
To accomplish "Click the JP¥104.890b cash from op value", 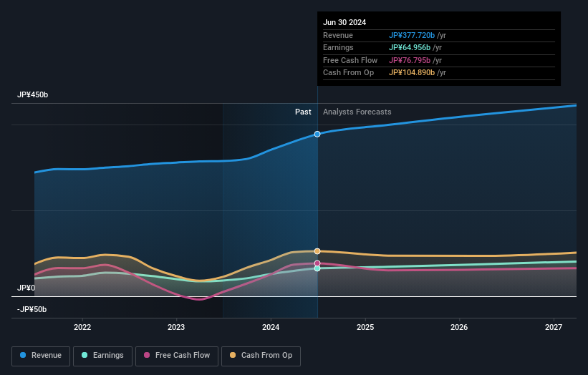I will (412, 73).
